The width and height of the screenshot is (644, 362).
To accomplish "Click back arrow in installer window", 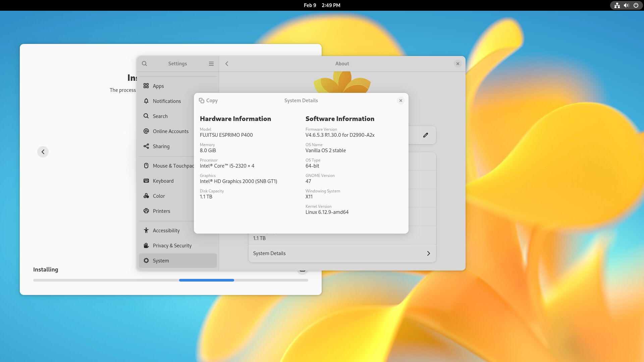I will point(43,152).
